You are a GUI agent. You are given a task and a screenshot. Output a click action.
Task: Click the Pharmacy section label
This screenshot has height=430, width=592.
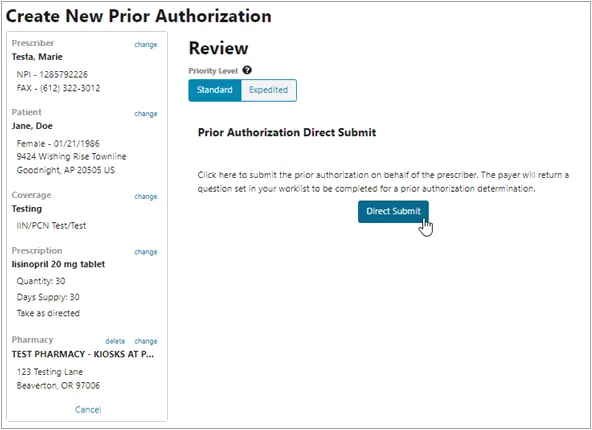(x=32, y=340)
